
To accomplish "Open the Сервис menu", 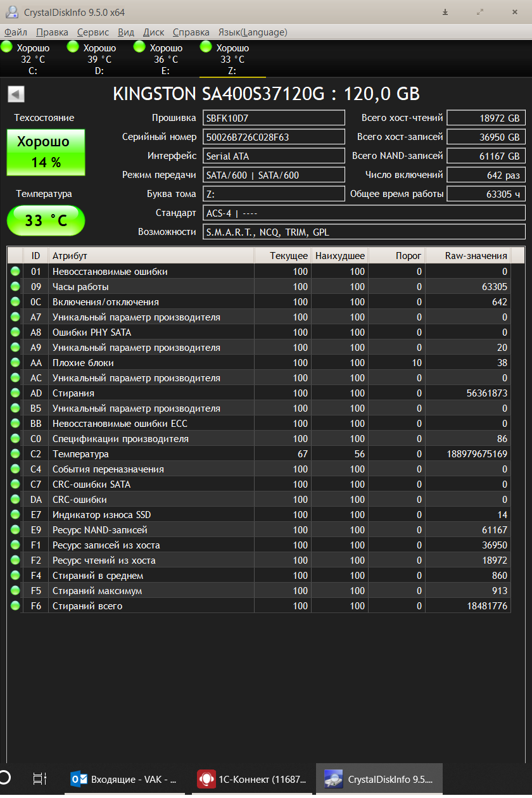I will (93, 32).
